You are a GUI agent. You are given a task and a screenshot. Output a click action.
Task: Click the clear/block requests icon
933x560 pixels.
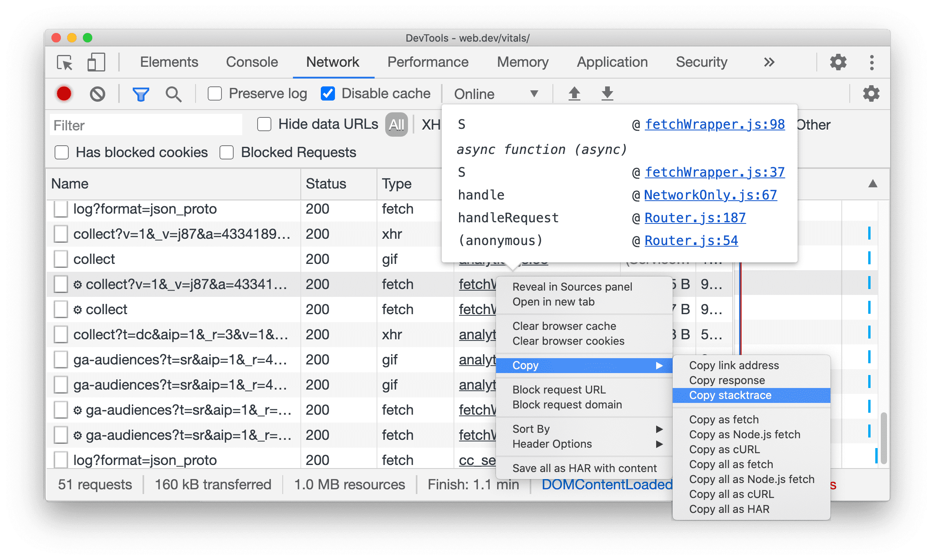tap(98, 93)
